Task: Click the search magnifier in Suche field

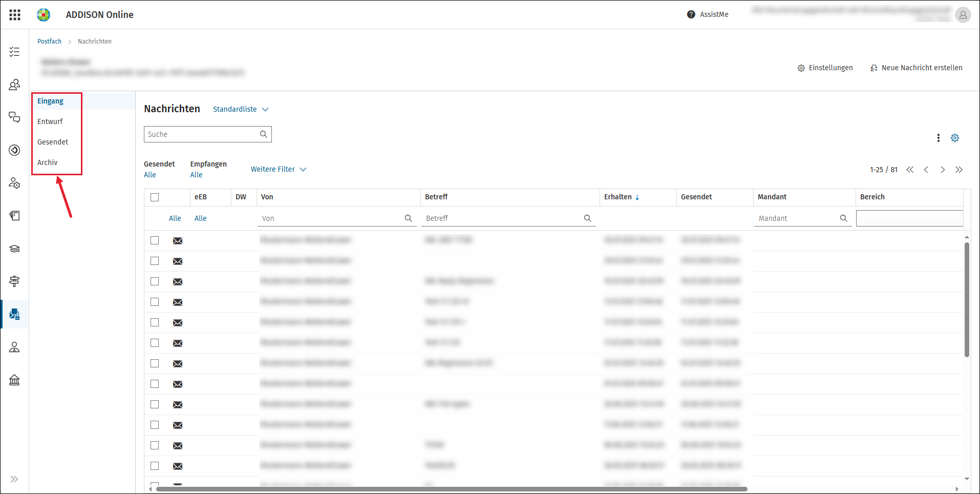Action: (264, 134)
